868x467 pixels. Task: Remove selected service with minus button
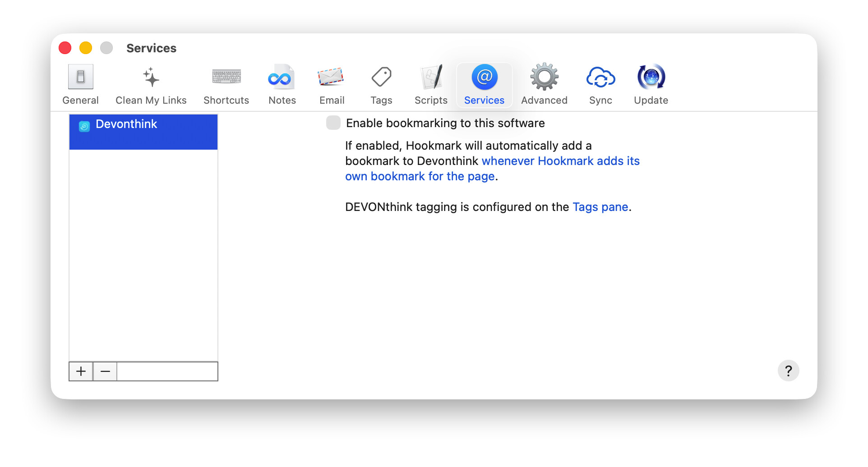[x=105, y=371]
